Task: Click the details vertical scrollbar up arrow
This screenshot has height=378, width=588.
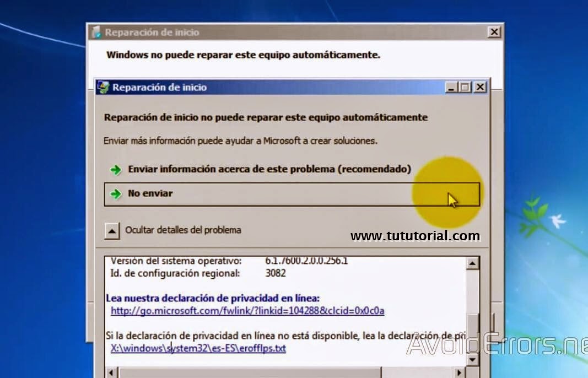Action: tap(472, 264)
